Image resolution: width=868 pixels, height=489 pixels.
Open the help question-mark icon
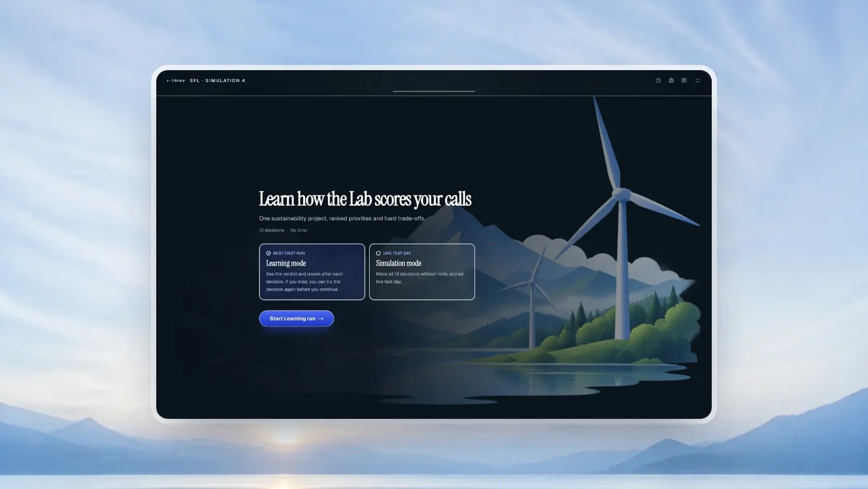(658, 81)
